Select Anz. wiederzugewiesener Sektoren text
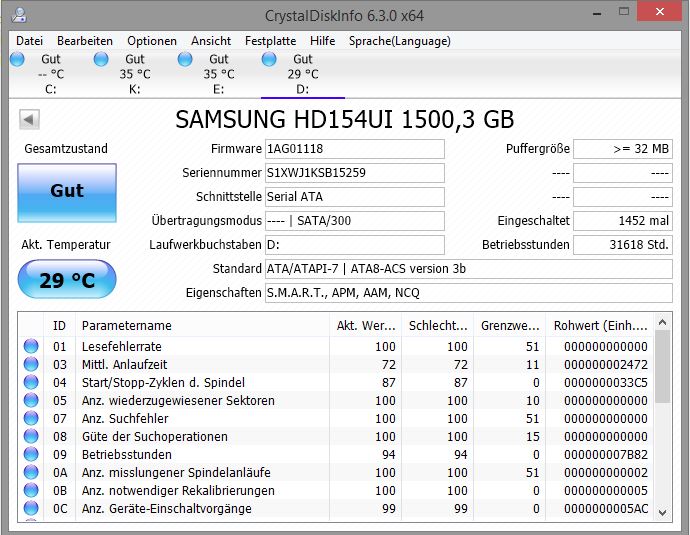Image resolution: width=690 pixels, height=535 pixels. pos(178,401)
